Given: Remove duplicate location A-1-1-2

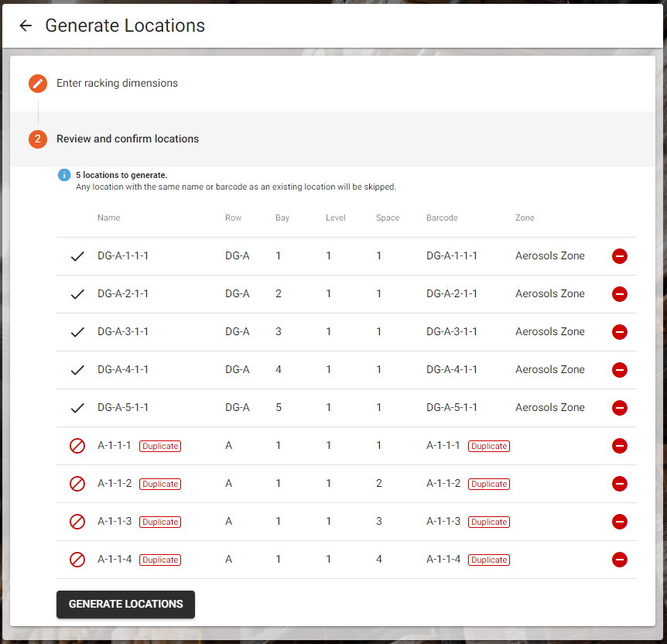Looking at the screenshot, I should click(x=619, y=484).
